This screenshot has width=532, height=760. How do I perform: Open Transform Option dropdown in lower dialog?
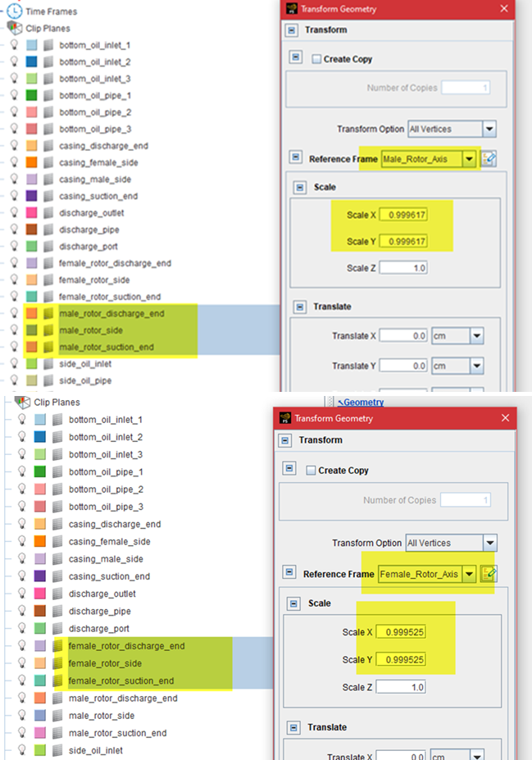pyautogui.click(x=490, y=543)
